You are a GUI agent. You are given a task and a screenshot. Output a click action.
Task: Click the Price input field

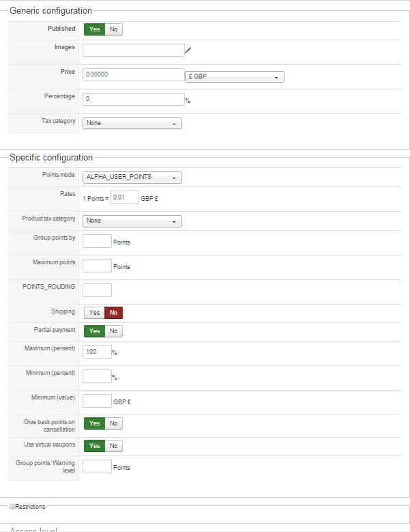tap(133, 74)
